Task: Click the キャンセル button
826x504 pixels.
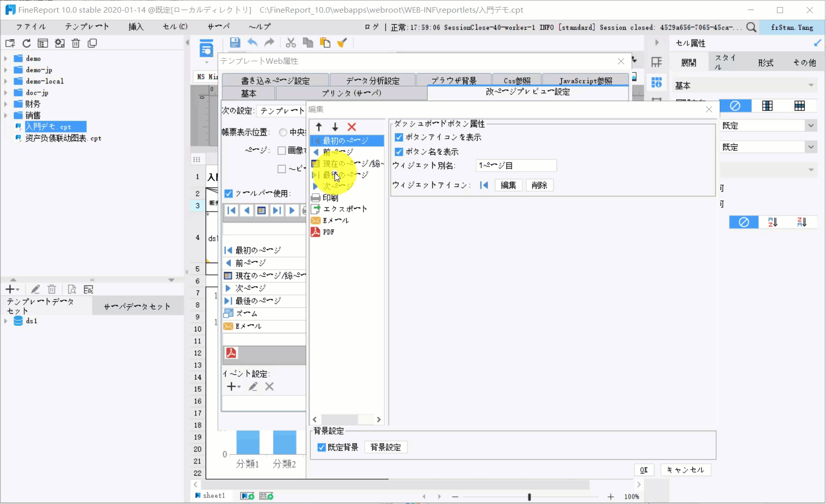Action: click(x=686, y=470)
